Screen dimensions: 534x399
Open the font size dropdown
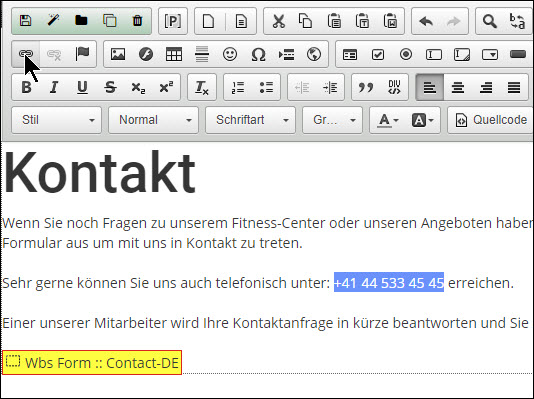(x=332, y=120)
